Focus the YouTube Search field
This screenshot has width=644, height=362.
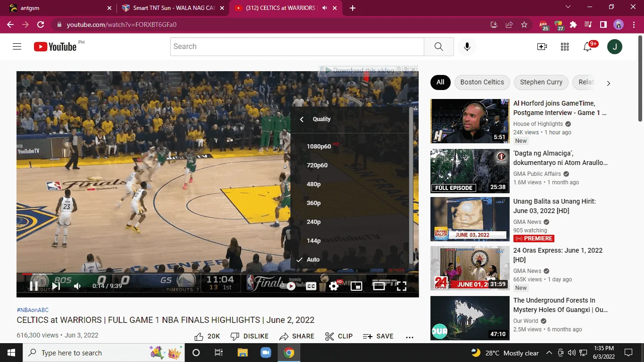(x=297, y=46)
